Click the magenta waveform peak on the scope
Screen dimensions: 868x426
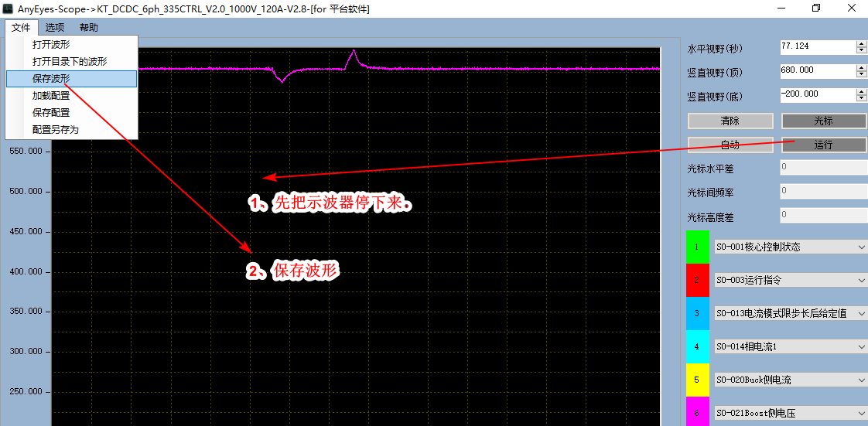354,52
